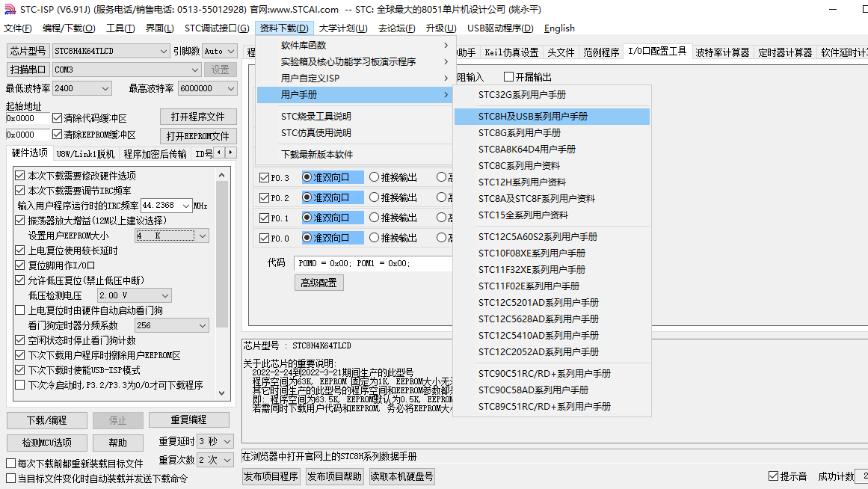This screenshot has height=489, width=868.
Task: Open the 看门狗定时器分频系数 256 dropdown
Action: pos(172,326)
